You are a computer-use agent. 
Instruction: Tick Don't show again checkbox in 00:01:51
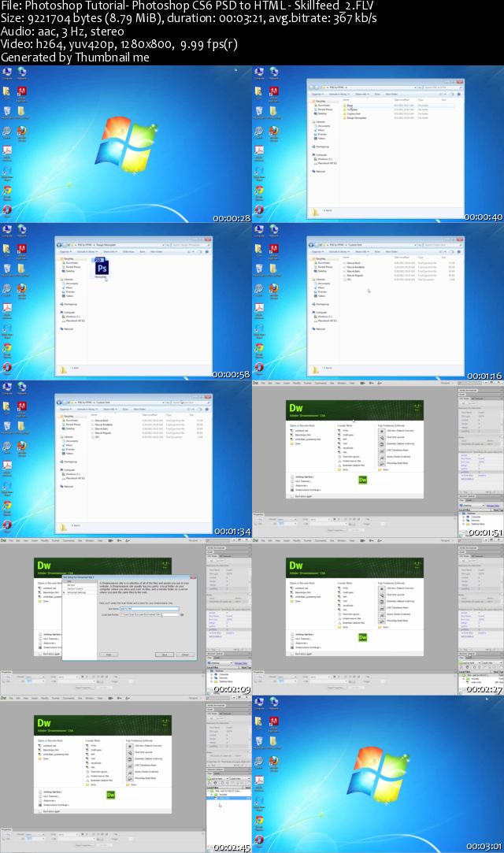(292, 497)
